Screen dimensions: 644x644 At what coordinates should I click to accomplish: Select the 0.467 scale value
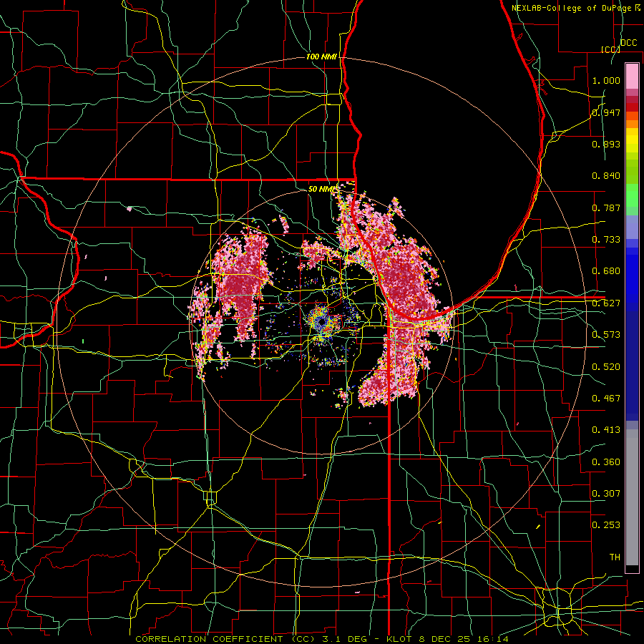(606, 398)
